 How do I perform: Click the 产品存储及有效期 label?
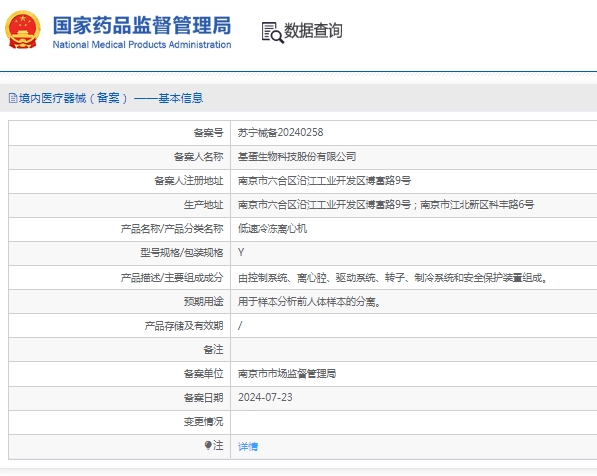(184, 326)
